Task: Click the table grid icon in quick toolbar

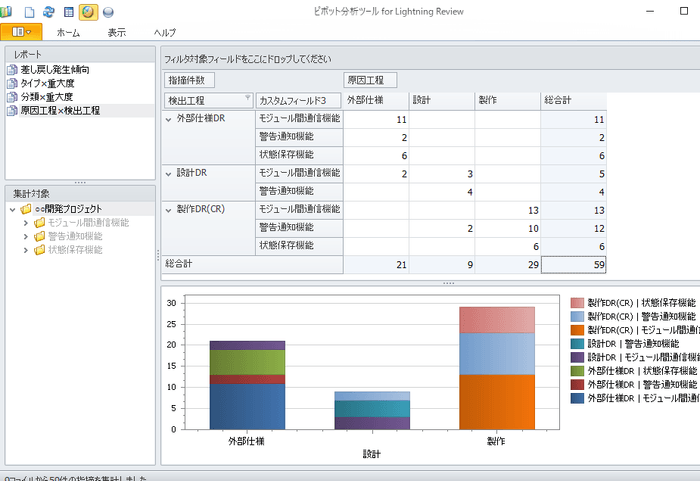Action: coord(67,12)
